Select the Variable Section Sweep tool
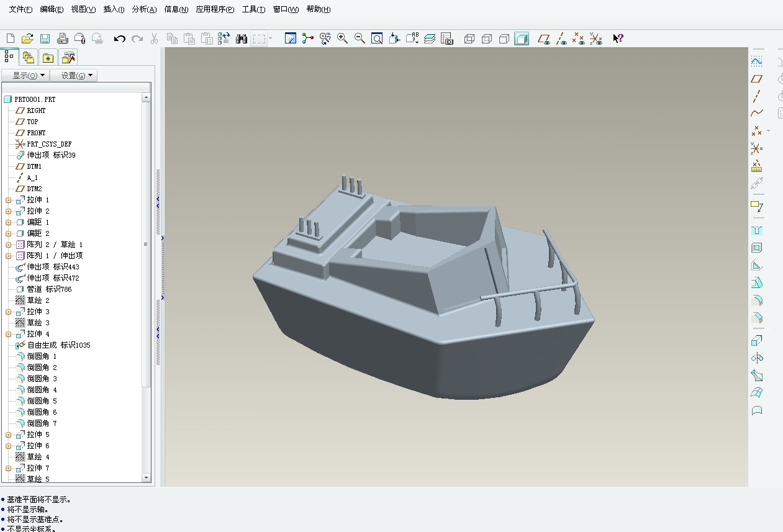The height and width of the screenshot is (532, 783). tap(756, 376)
